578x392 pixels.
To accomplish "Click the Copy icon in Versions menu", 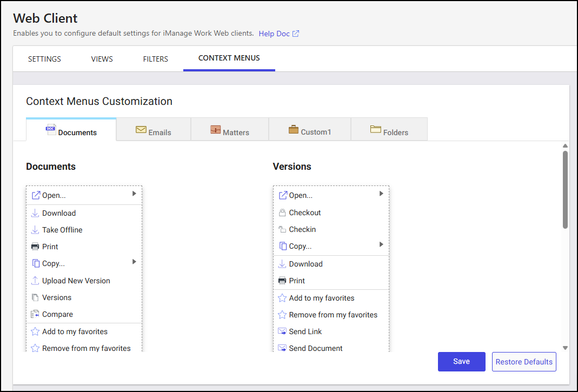I will pyautogui.click(x=282, y=246).
